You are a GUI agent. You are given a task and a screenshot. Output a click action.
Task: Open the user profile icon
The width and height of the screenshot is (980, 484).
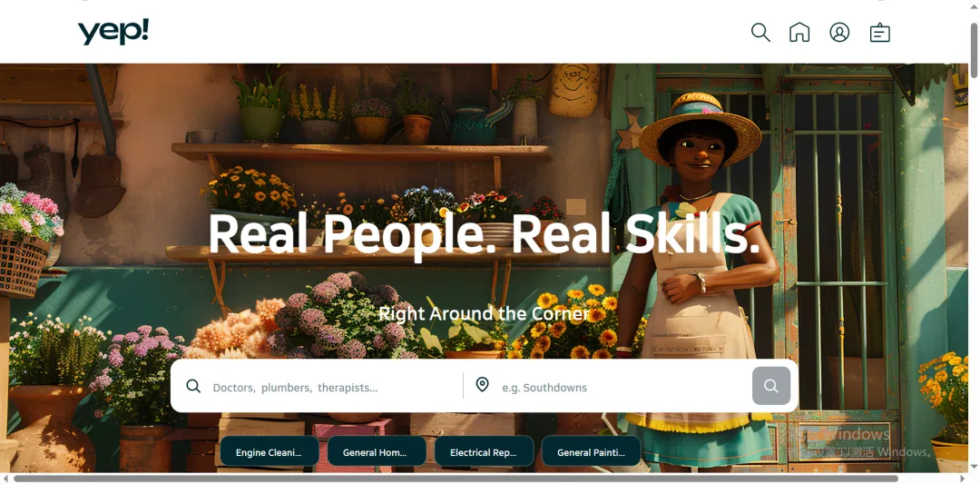839,33
